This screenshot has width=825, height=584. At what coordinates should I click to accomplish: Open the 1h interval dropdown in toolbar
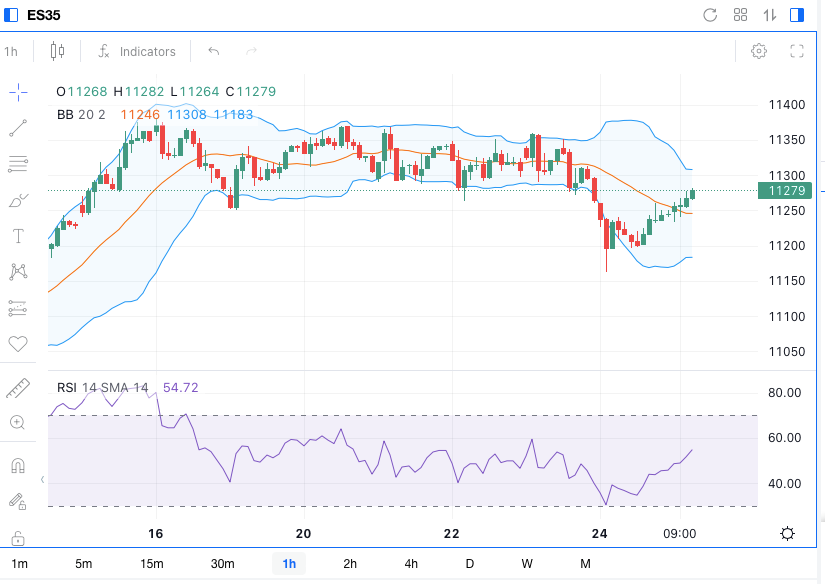point(11,51)
